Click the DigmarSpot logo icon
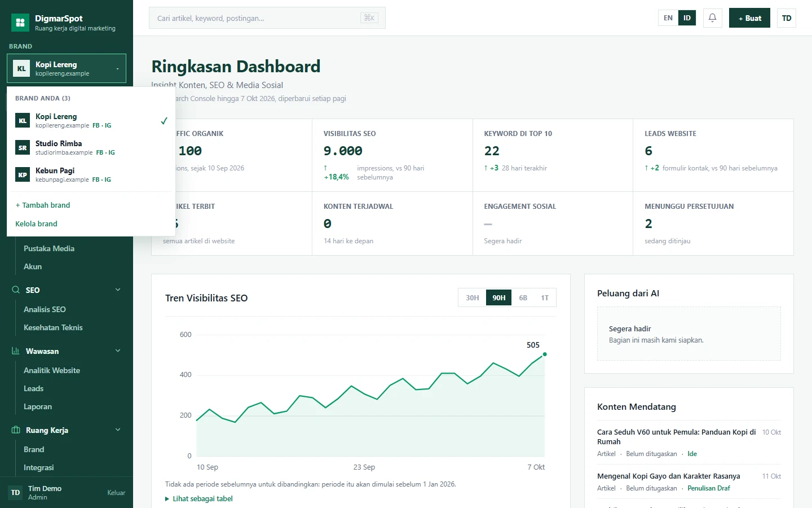The image size is (812, 508). [x=20, y=23]
